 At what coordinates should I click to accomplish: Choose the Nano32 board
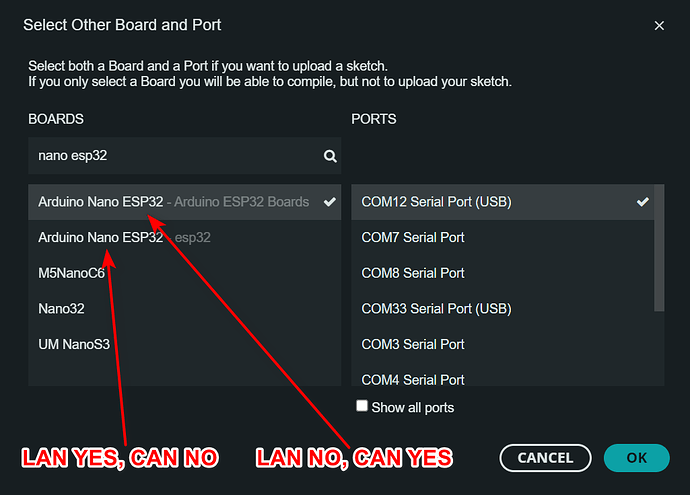click(59, 309)
